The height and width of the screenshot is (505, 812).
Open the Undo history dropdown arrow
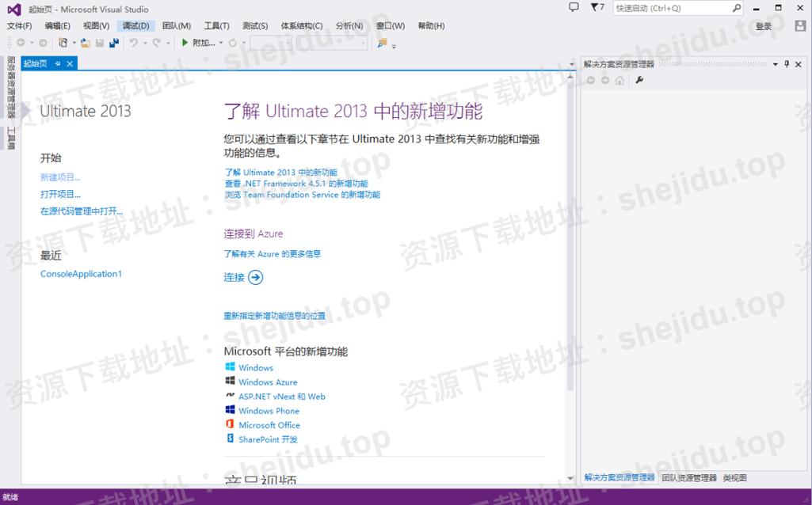[145, 43]
